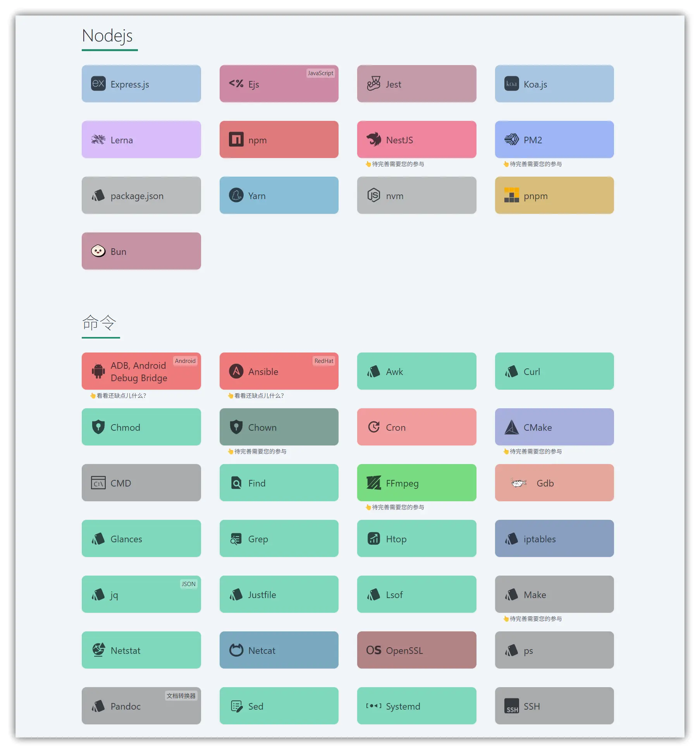Click the CMake triangle icon
This screenshot has width=700, height=753.
pyautogui.click(x=511, y=427)
